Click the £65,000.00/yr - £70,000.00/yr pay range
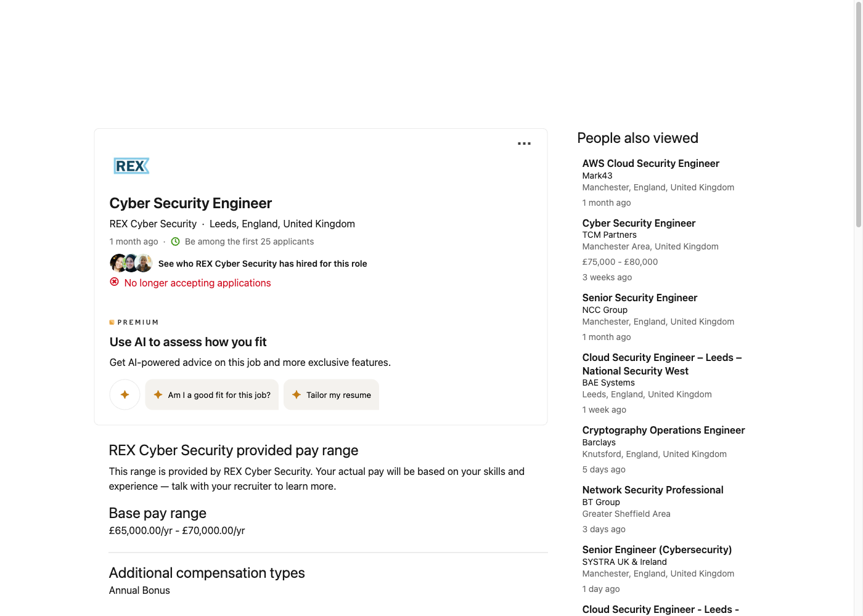The height and width of the screenshot is (616, 863). (x=177, y=530)
